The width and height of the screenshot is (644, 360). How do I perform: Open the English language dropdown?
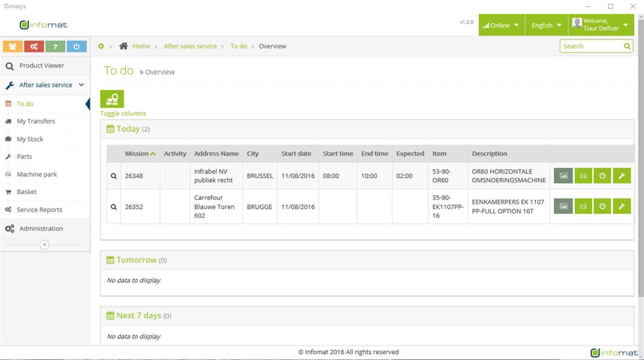547,25
